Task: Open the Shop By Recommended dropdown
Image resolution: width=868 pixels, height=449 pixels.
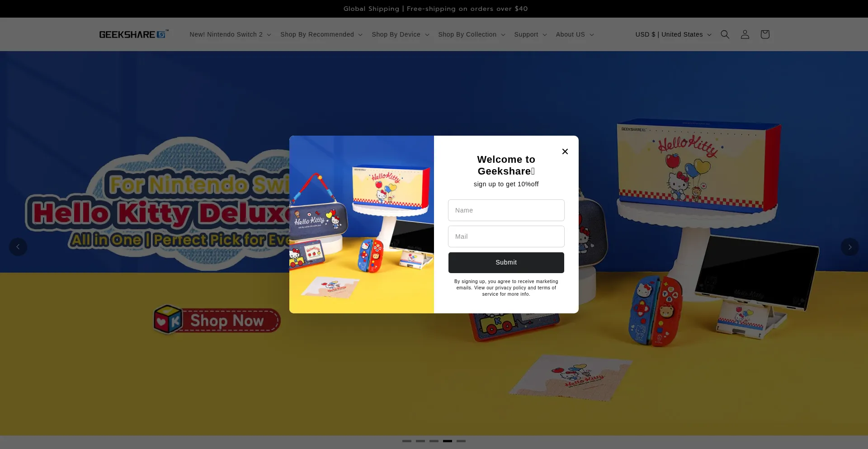Action: (x=321, y=34)
